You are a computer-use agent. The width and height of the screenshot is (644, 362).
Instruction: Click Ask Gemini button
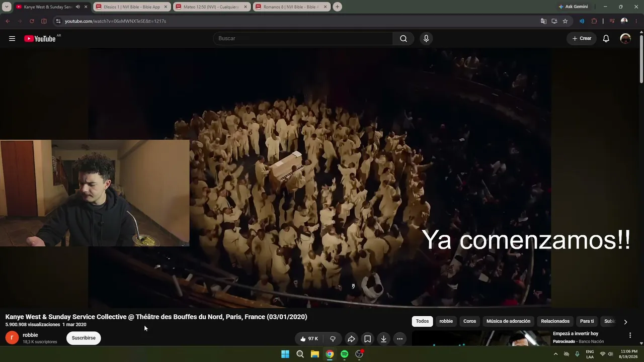573,7
